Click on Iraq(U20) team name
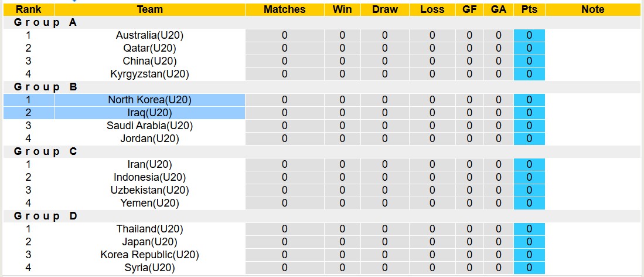This screenshot has width=644, height=277. pos(149,113)
